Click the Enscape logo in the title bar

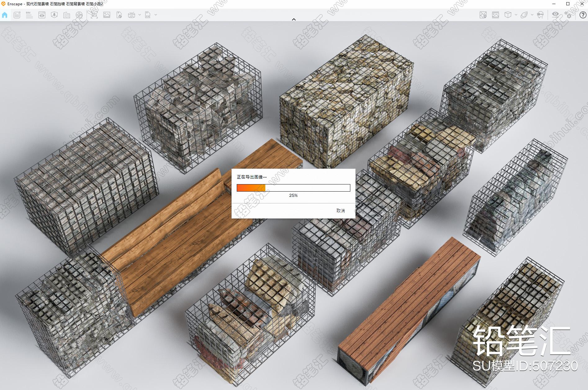click(3, 4)
